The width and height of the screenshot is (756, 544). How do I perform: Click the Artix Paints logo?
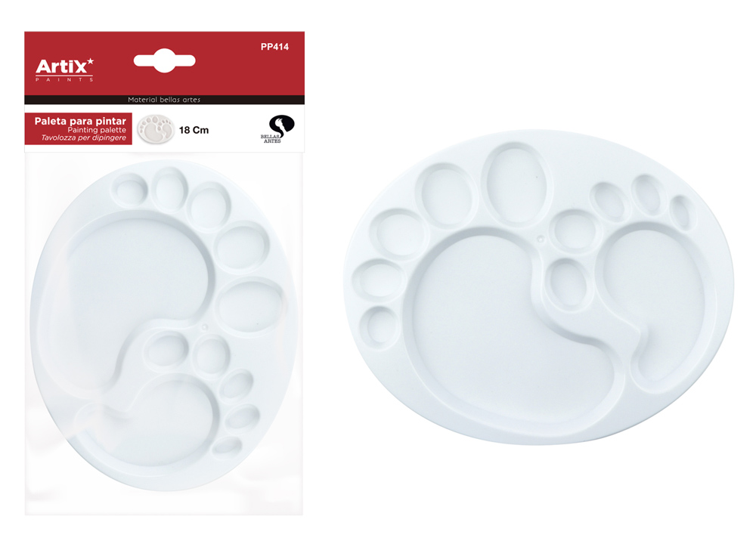[64, 70]
